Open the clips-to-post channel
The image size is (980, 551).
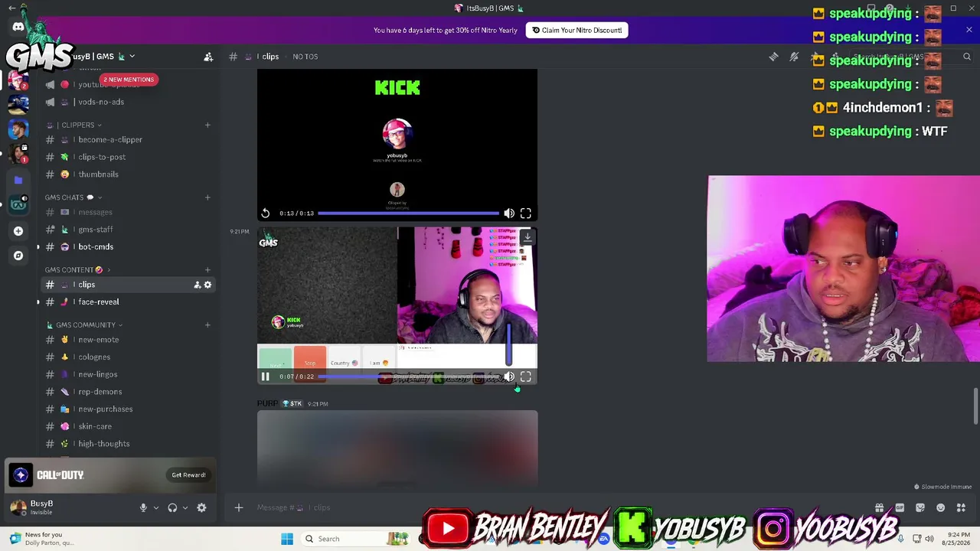[127, 157]
